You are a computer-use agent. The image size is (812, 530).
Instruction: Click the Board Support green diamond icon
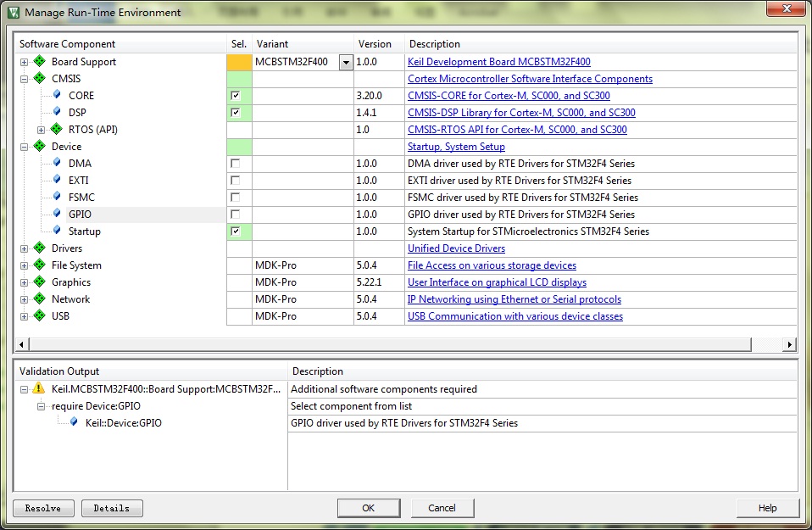[x=39, y=61]
